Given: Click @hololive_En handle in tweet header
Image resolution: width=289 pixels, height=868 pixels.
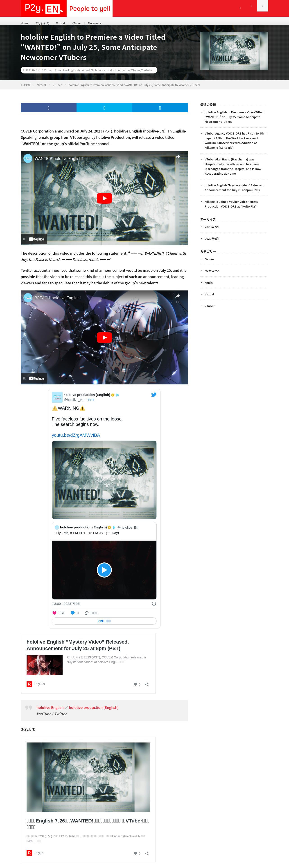Looking at the screenshot, I should (74, 400).
